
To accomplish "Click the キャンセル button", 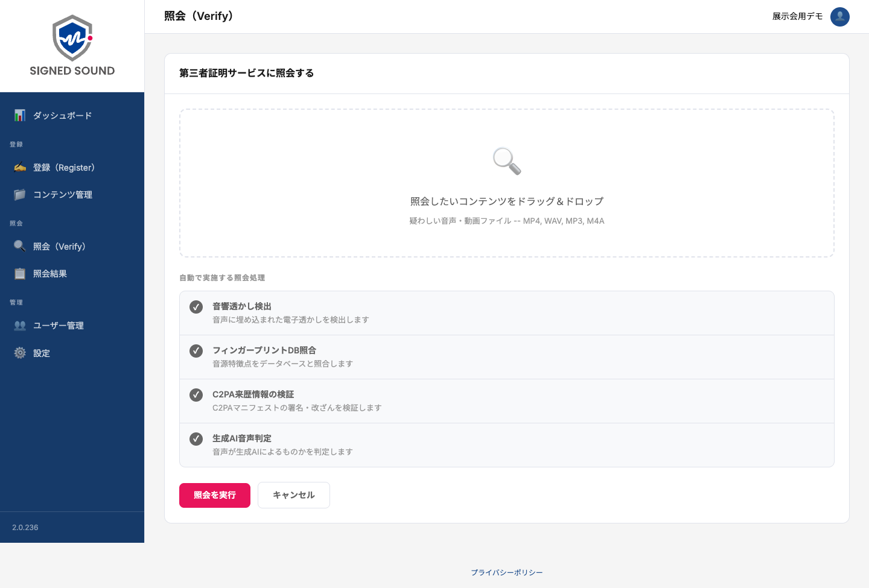I will [294, 495].
